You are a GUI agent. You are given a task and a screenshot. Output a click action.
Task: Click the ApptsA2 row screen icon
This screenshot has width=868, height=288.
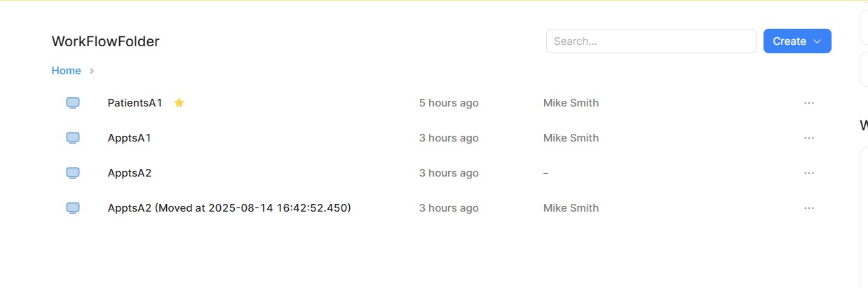73,173
